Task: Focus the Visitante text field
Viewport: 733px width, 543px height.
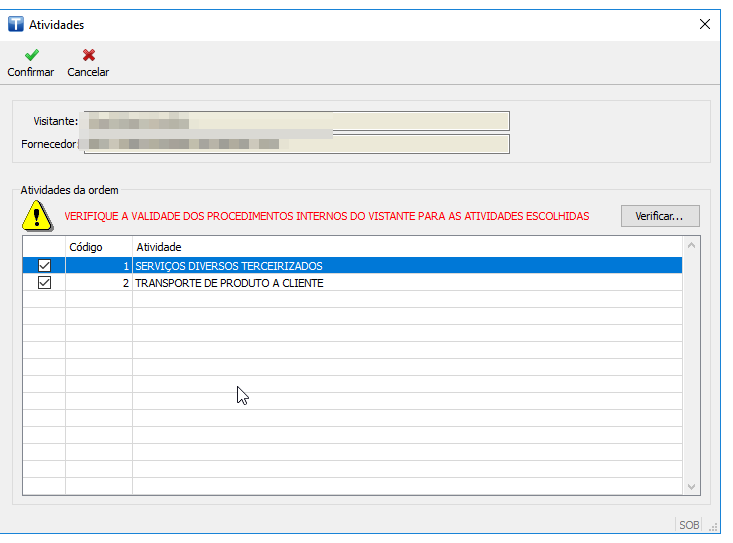Action: (296, 121)
